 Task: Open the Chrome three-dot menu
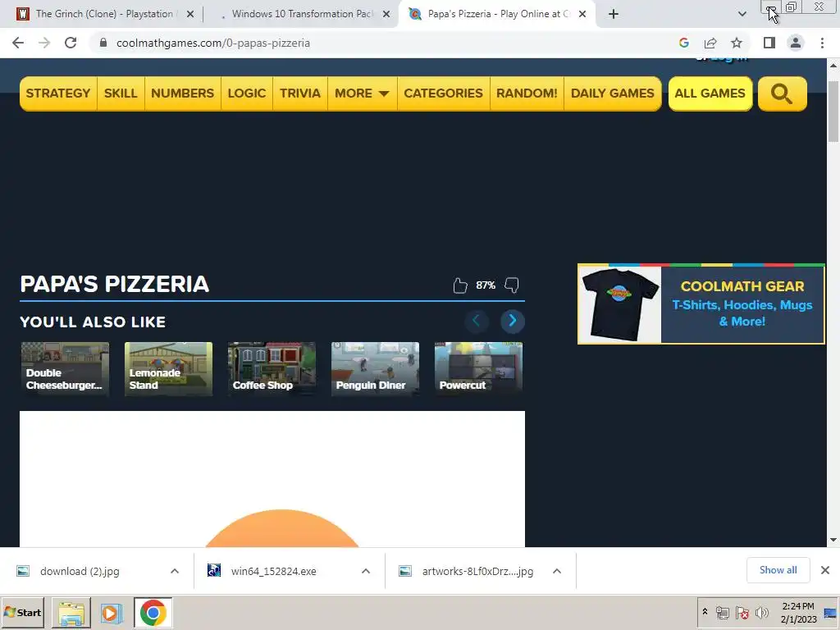(822, 43)
